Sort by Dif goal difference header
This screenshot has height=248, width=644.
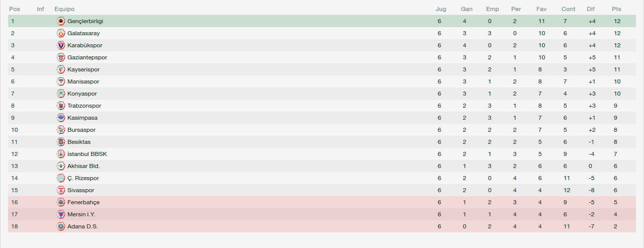pos(591,9)
